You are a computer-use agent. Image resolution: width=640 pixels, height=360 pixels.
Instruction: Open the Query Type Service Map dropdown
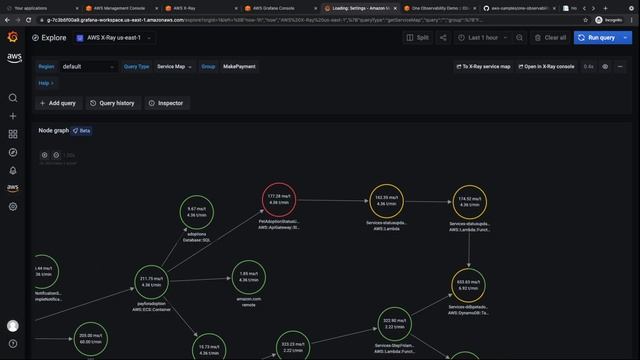coord(174,67)
